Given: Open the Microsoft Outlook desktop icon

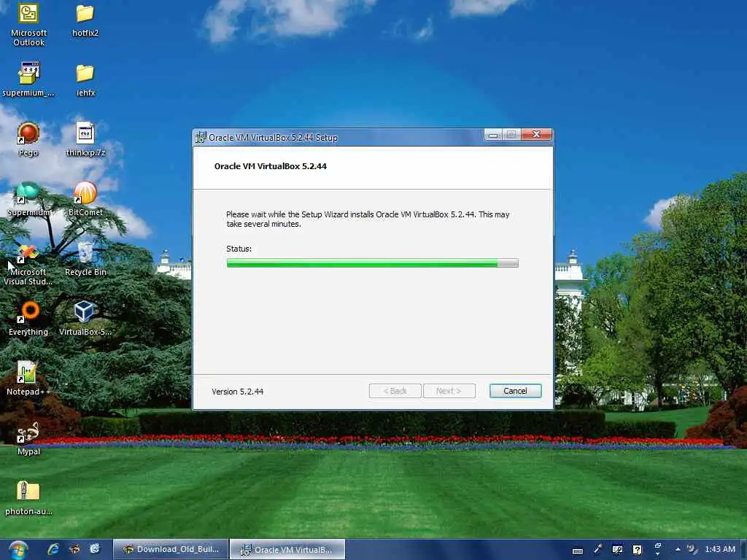Looking at the screenshot, I should (28, 24).
